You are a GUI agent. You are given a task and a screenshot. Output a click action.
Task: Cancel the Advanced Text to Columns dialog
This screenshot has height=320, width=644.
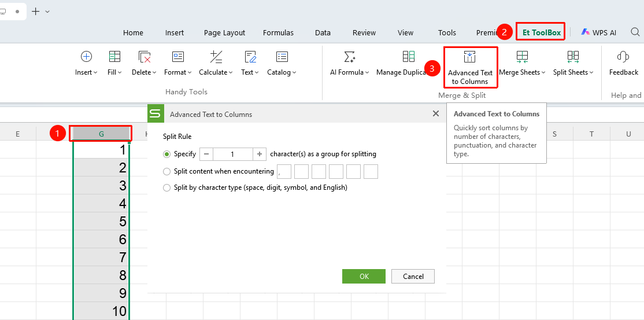point(413,277)
